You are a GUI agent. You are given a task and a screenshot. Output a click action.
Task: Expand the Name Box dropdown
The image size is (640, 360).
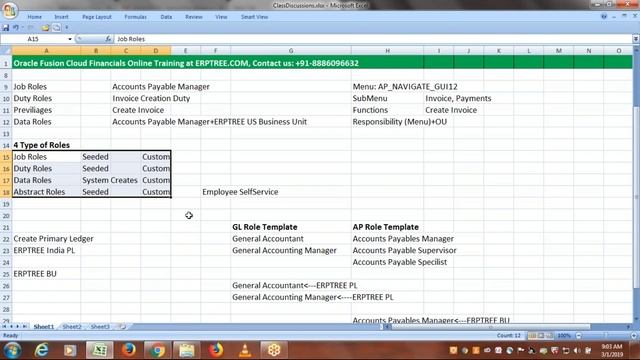tap(70, 39)
